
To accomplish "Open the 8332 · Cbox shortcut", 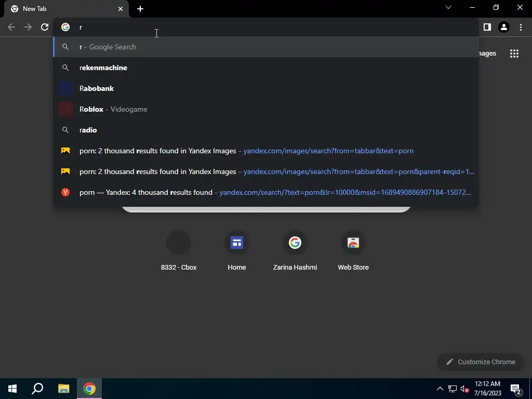I will (179, 251).
